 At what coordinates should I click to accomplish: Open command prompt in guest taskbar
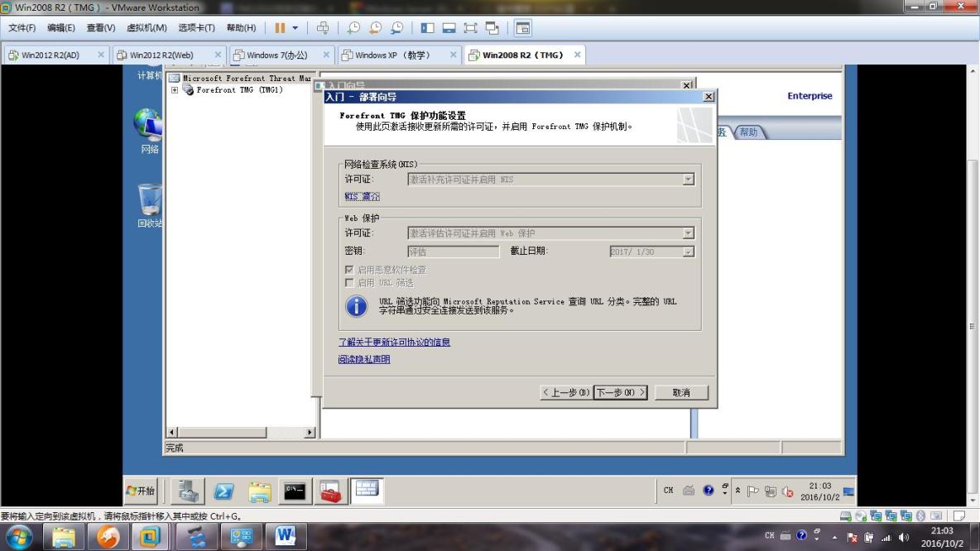pyautogui.click(x=295, y=491)
